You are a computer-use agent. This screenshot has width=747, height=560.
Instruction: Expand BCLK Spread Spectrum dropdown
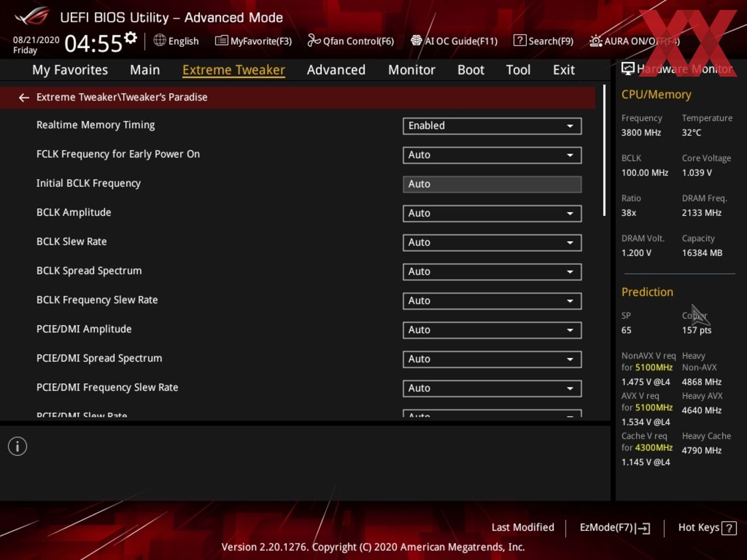coord(492,271)
